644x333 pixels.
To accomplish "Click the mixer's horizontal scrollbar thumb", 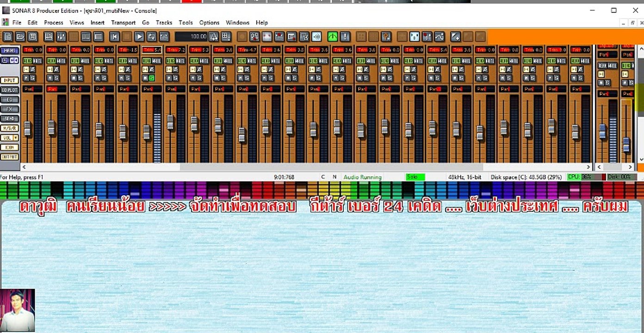I will (331, 167).
